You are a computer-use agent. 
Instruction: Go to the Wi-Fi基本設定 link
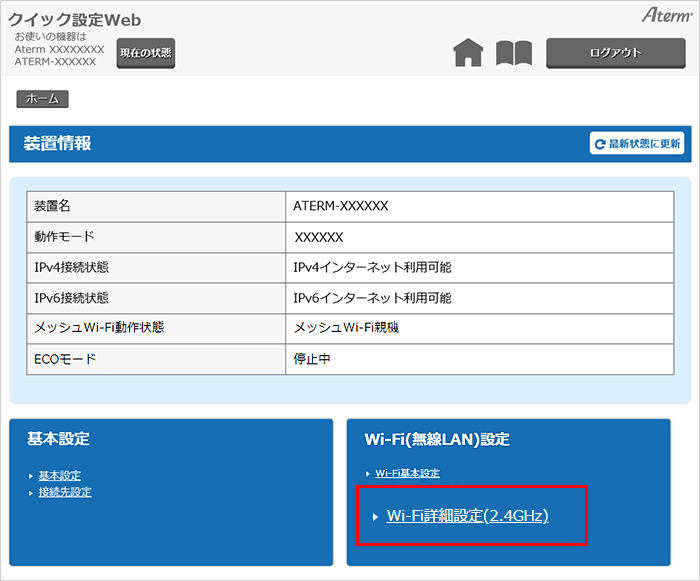pos(407,473)
